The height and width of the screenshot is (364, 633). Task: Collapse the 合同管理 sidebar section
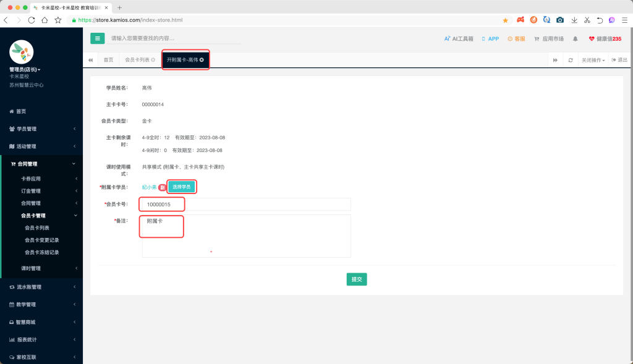click(x=41, y=164)
